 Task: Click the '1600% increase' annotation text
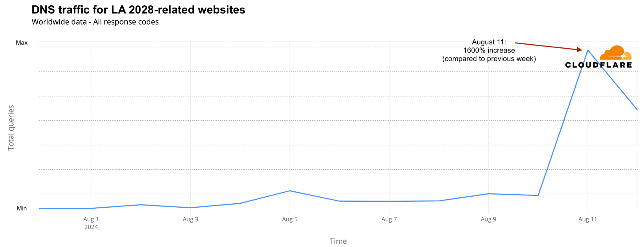tap(489, 50)
